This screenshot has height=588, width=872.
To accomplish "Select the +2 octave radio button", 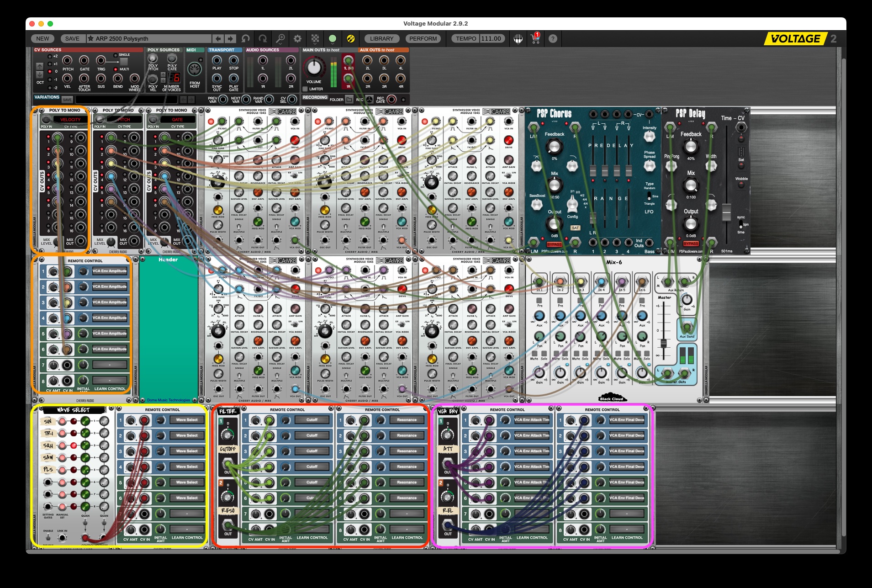I will 50,57.
